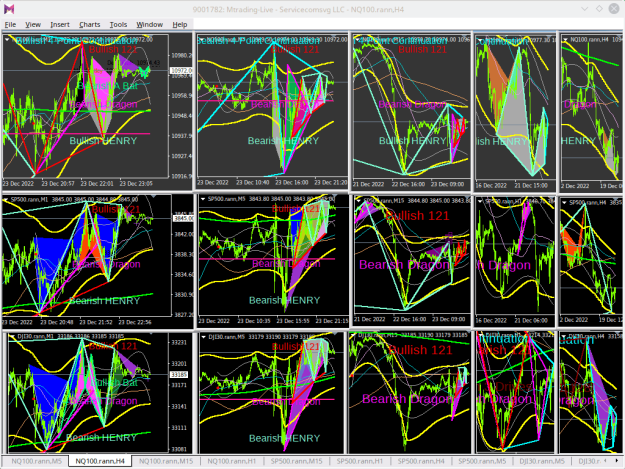Click the 3842.00 value on SP500 price scale
Viewport: 625px width, 469px height.
point(184,234)
